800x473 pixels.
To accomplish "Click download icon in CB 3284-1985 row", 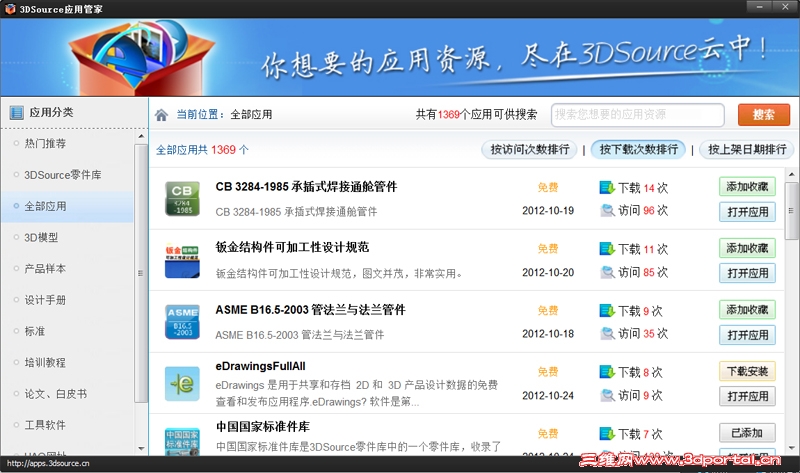I will click(x=607, y=187).
